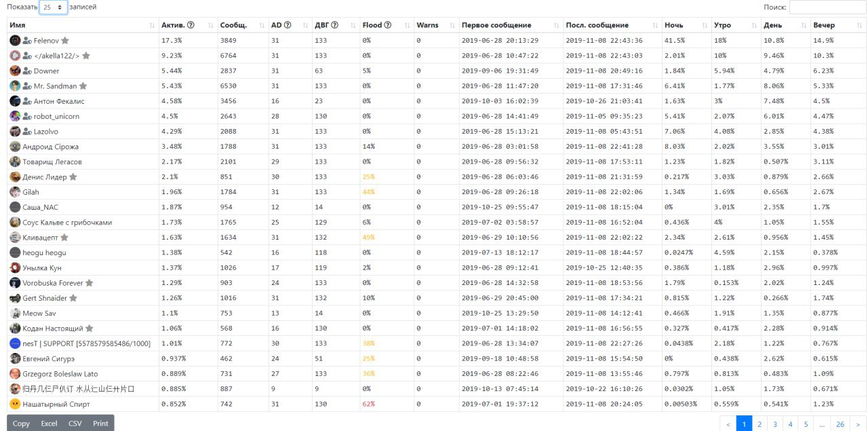
Task: Click the name Соус Кальве с грибочками
Action: 67,222
